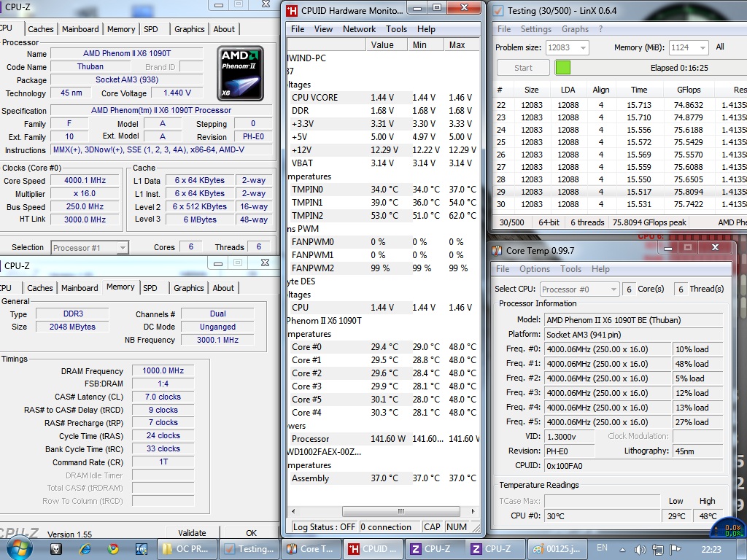Click the HWMonitor red H title icon

(x=292, y=10)
